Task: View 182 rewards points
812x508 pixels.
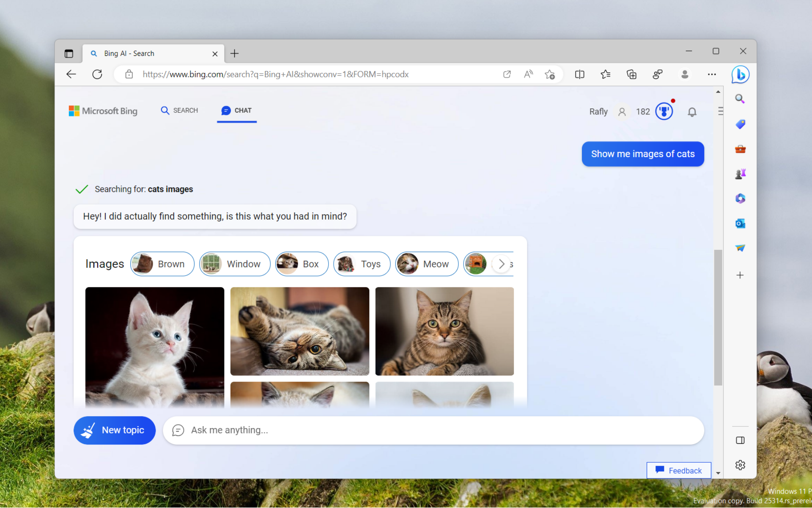Action: [643, 112]
